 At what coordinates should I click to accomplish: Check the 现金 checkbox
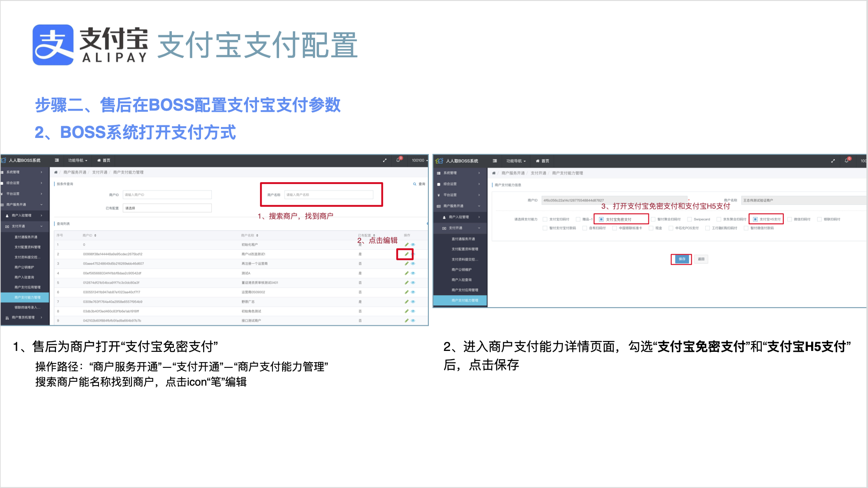pos(651,228)
